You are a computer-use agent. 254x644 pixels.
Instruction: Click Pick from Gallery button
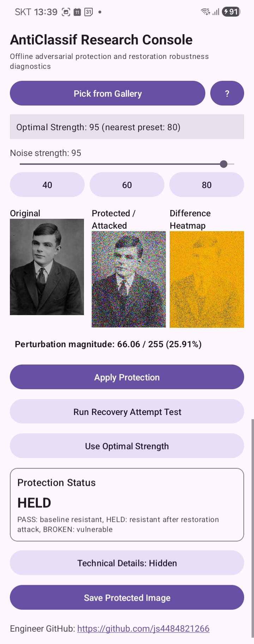108,94
